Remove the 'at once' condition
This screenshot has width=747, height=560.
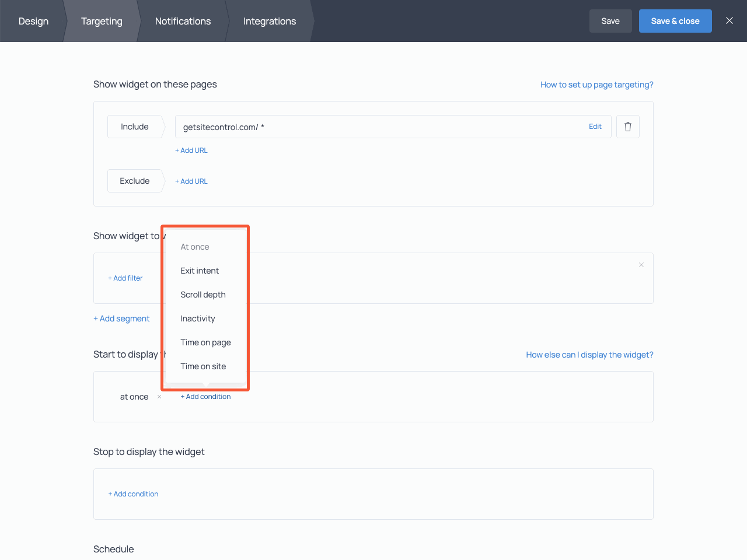pos(159,397)
